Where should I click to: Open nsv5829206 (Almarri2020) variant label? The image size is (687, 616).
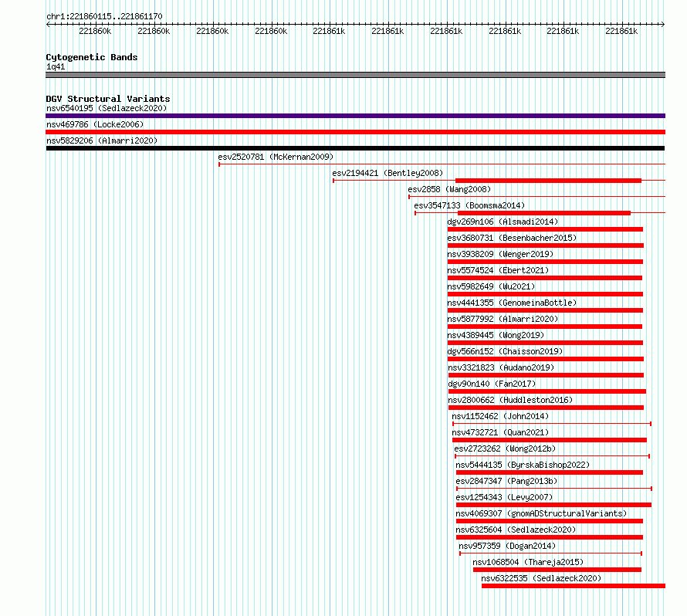tap(102, 140)
